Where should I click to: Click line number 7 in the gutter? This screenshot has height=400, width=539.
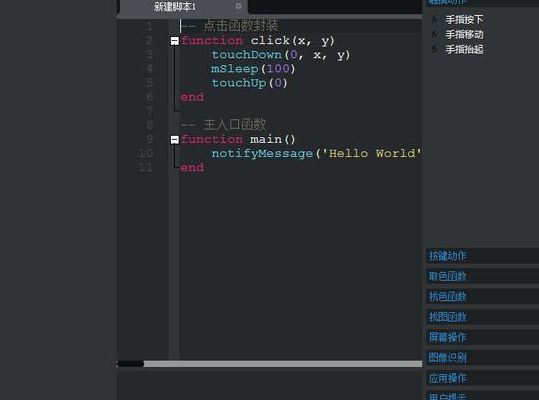(x=150, y=111)
